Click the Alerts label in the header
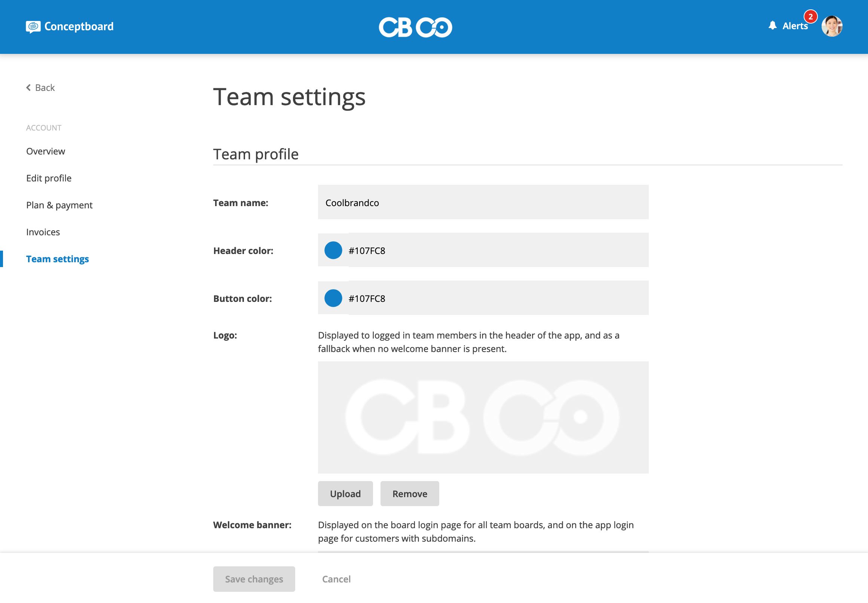Screen dimensions: 868x603 click(x=795, y=26)
